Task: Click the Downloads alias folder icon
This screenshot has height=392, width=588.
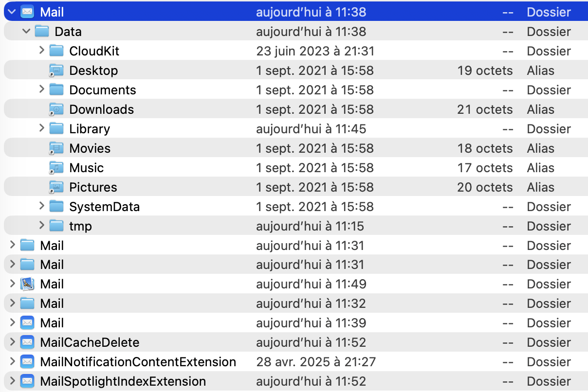Action: [x=56, y=109]
